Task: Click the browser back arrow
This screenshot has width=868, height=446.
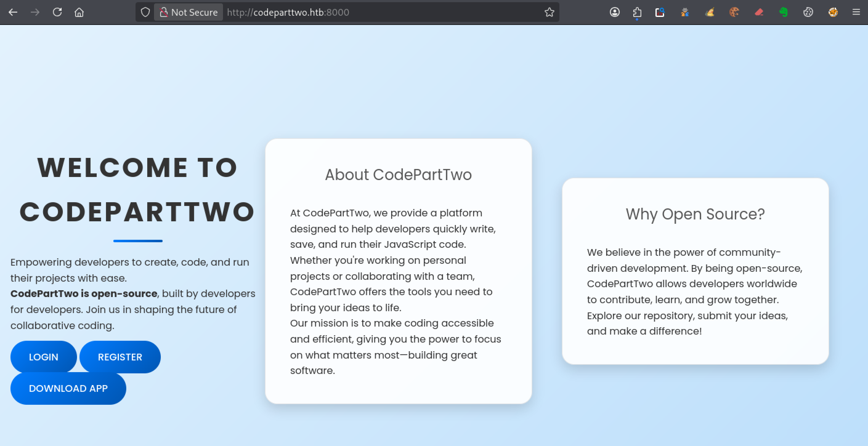Action: pos(13,12)
